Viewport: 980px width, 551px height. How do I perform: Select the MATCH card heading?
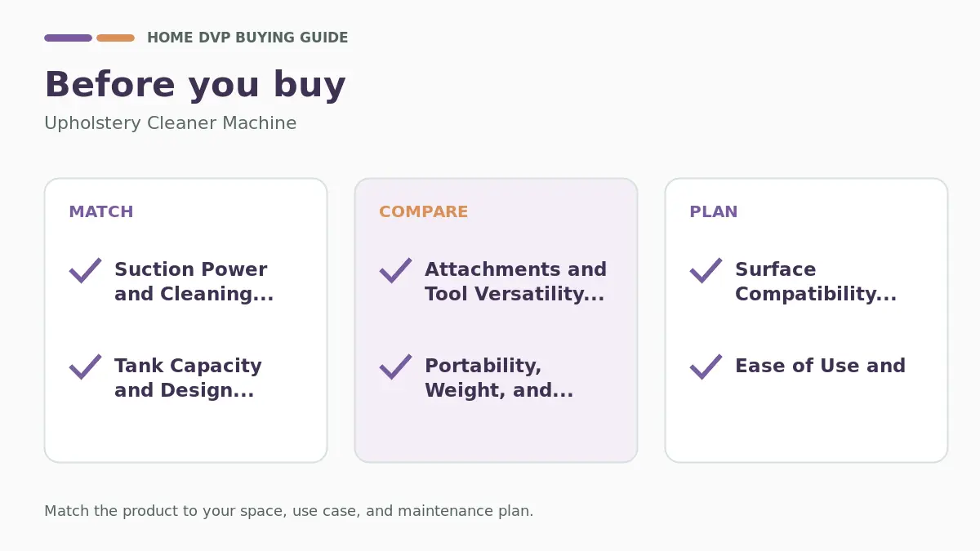(x=101, y=211)
